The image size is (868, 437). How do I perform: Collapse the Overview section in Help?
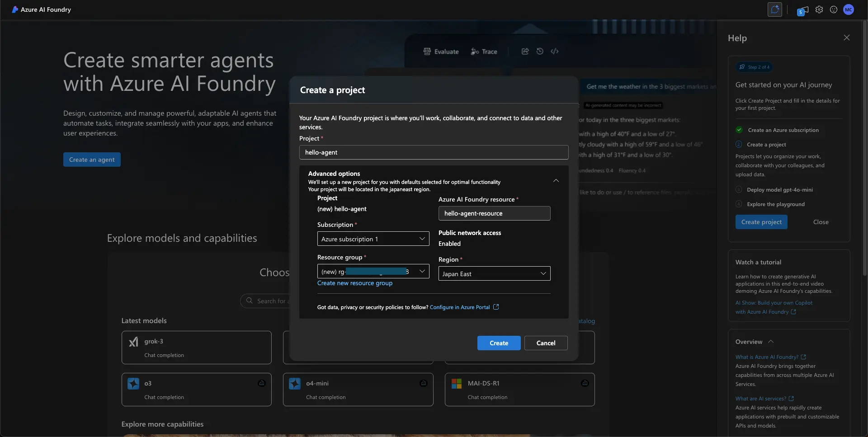[771, 342]
